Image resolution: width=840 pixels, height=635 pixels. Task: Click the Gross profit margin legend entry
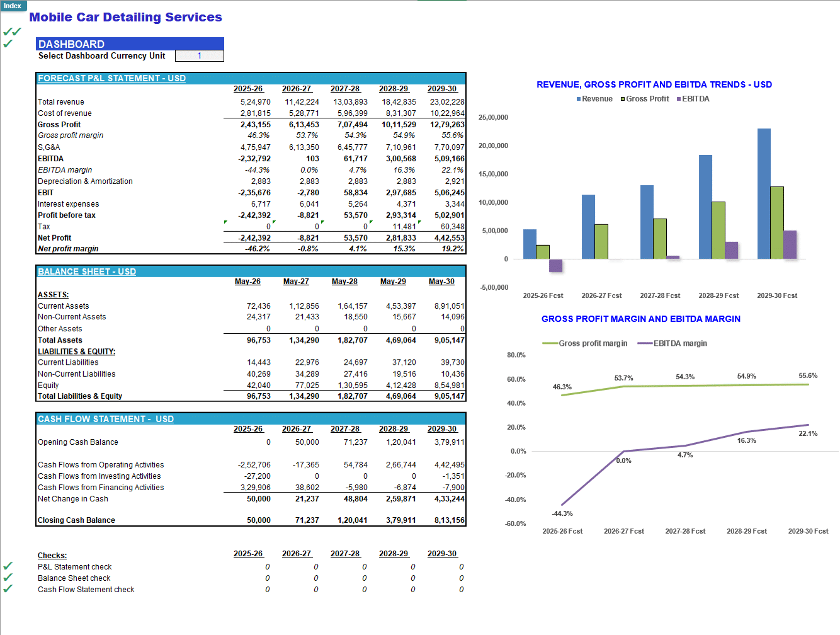(585, 343)
